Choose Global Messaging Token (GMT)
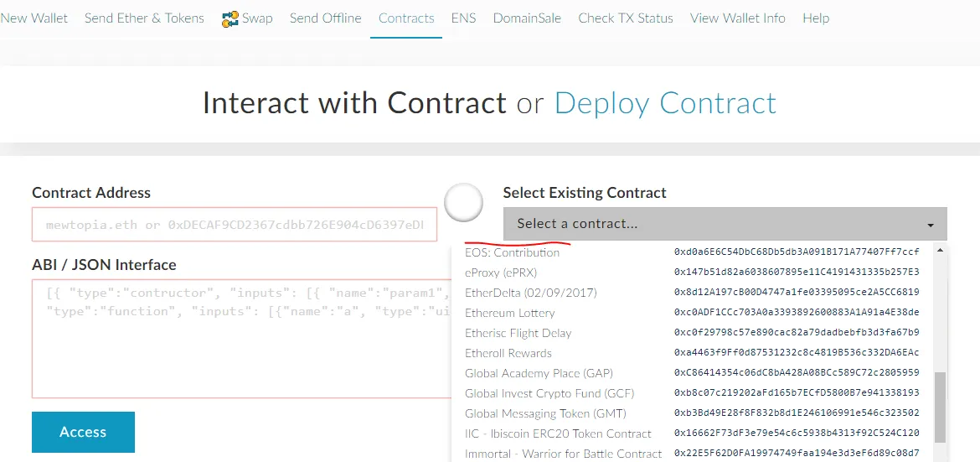The height and width of the screenshot is (462, 980). click(545, 413)
